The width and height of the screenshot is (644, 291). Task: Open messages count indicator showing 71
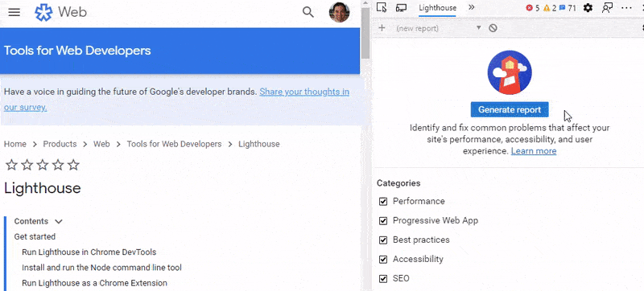(568, 8)
